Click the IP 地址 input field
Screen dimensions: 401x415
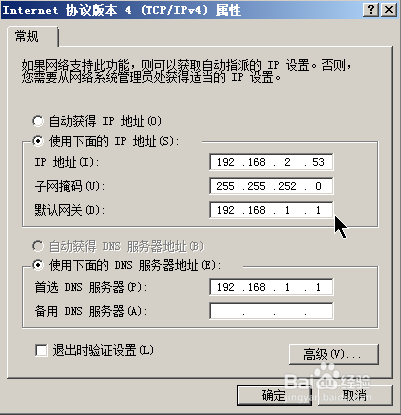(x=271, y=162)
